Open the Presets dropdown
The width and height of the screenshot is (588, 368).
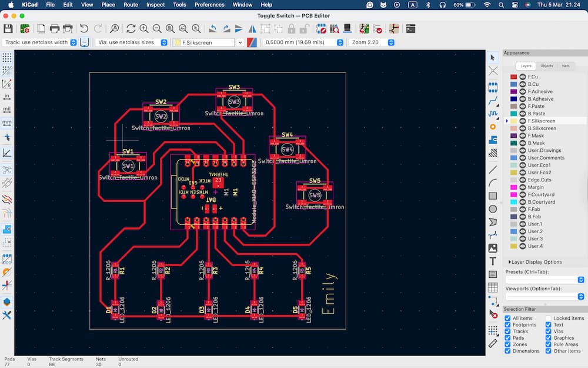pyautogui.click(x=544, y=280)
